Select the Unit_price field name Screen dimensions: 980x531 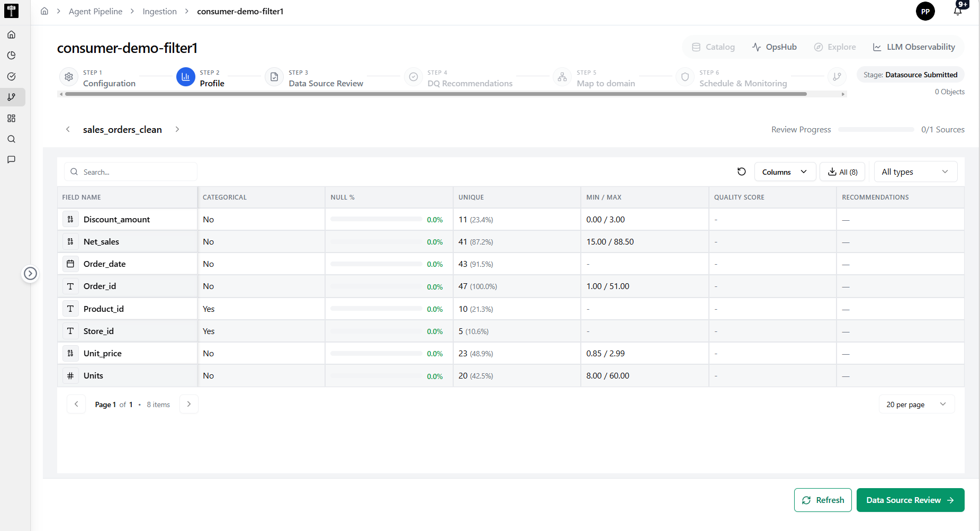tap(103, 354)
